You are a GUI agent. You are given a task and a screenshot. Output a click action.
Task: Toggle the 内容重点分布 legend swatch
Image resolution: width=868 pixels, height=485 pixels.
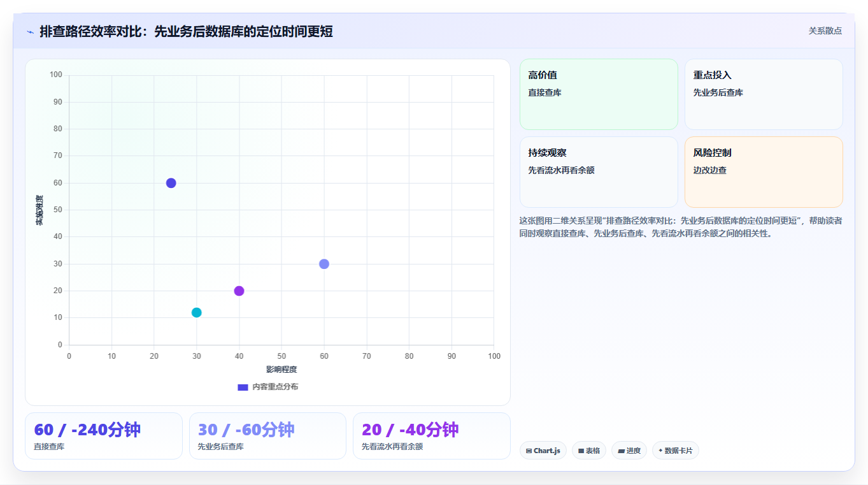243,387
